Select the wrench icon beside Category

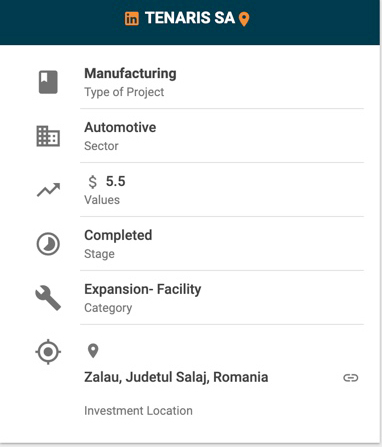tap(48, 298)
